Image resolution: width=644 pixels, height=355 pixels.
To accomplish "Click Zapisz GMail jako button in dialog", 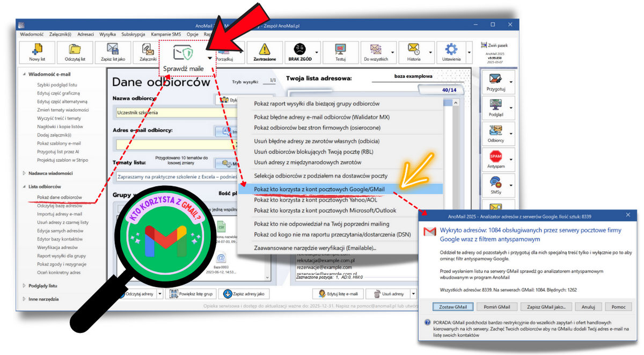I will [x=546, y=307].
